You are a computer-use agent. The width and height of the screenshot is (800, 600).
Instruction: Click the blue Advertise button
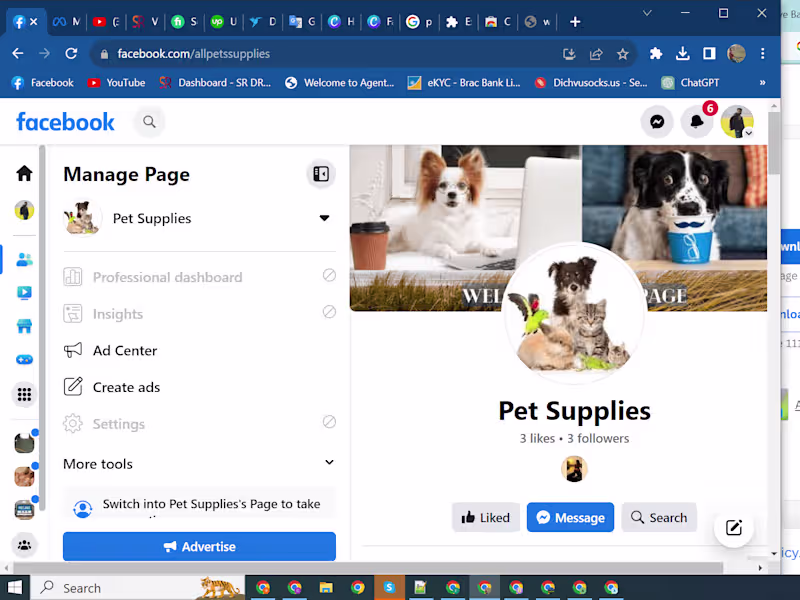[x=199, y=546]
